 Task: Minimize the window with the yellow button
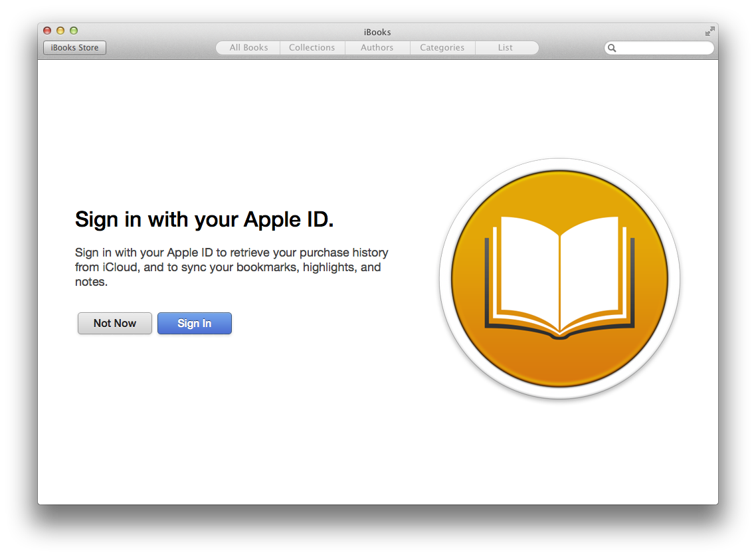pos(60,31)
